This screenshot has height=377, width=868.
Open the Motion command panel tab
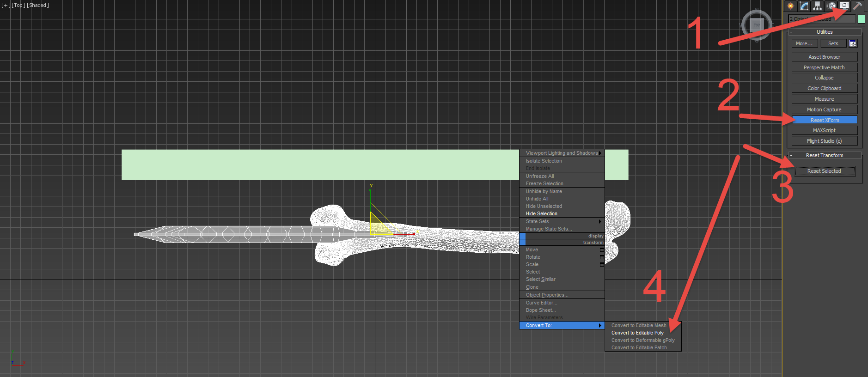pyautogui.click(x=831, y=6)
